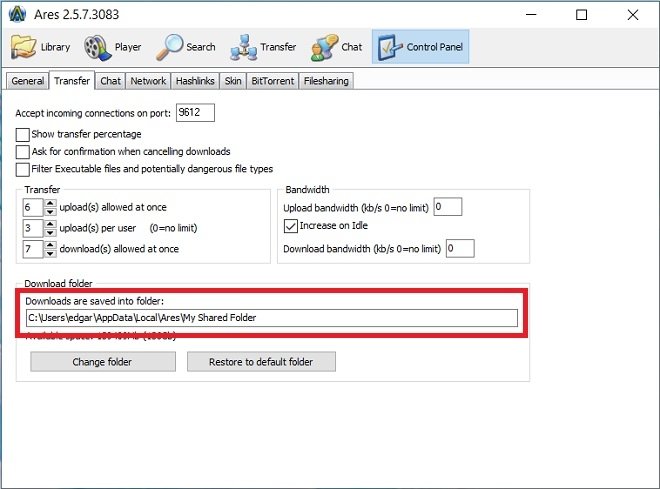Viewport: 660px width, 489px height.
Task: Maximize the Ares window
Action: [582, 15]
